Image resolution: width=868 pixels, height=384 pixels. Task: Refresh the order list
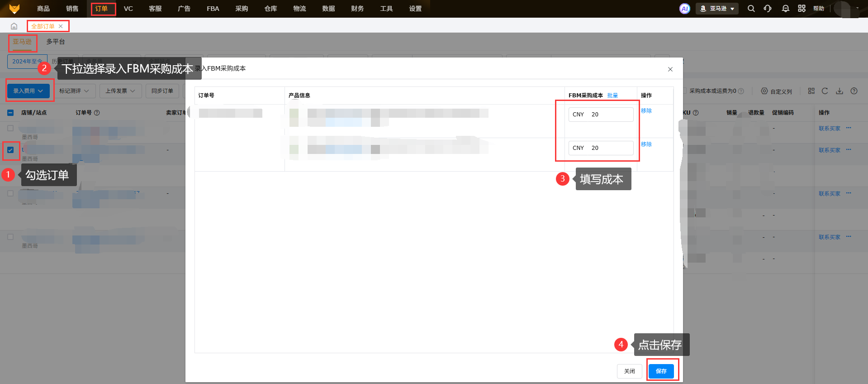pyautogui.click(x=825, y=91)
